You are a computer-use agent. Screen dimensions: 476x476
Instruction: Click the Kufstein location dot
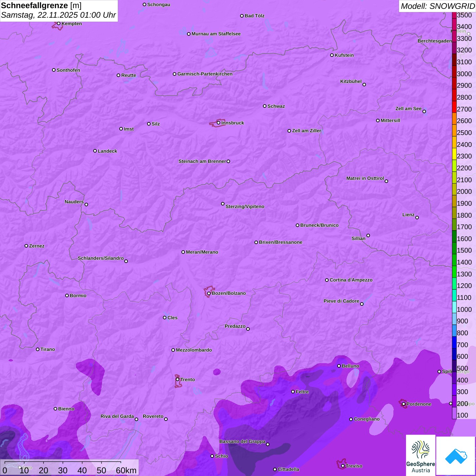pyautogui.click(x=332, y=55)
